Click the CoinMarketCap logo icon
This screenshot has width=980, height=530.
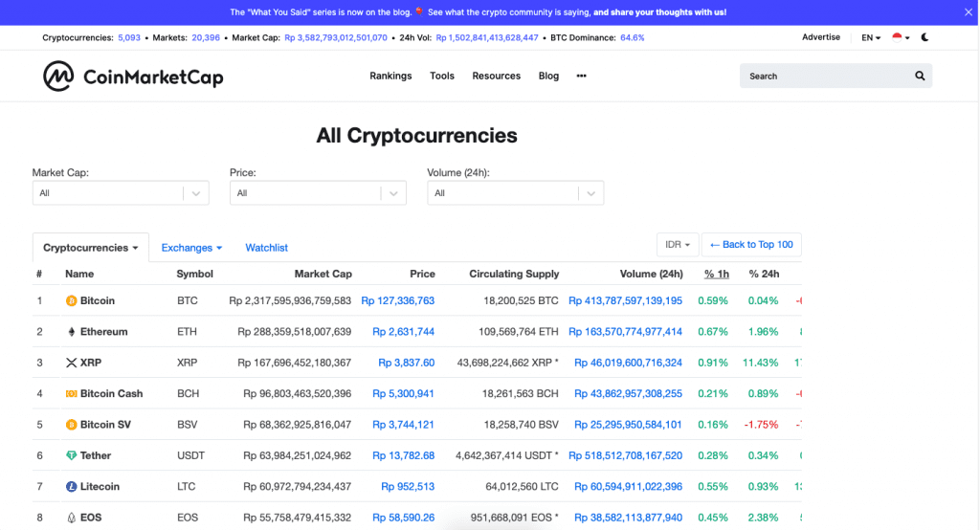58,77
